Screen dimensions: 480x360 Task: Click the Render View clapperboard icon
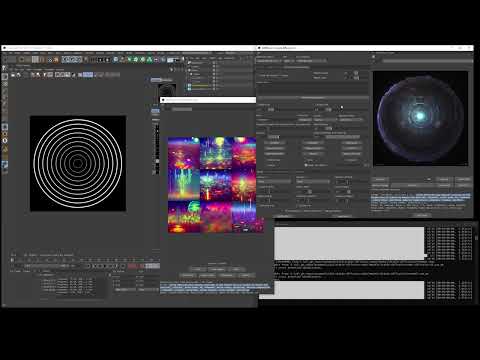pyautogui.click(x=92, y=60)
